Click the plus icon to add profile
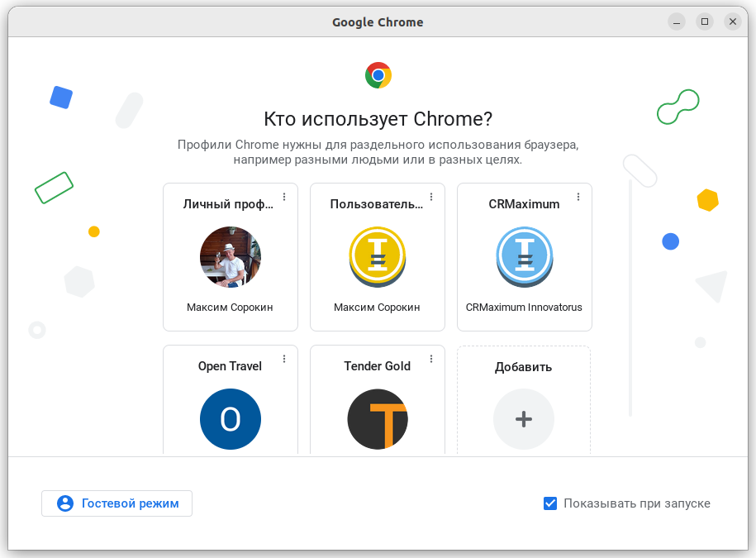 click(524, 419)
